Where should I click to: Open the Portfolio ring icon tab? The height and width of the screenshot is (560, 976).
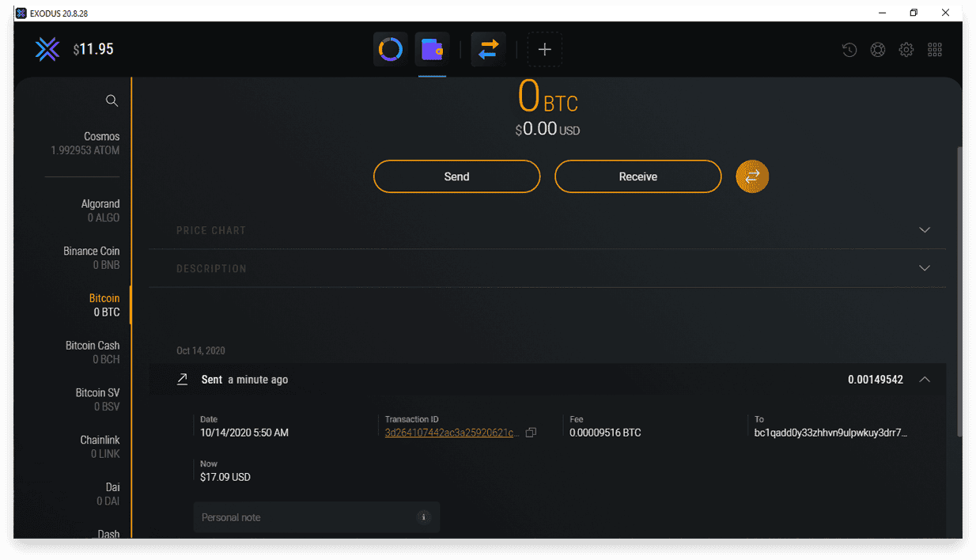tap(391, 49)
